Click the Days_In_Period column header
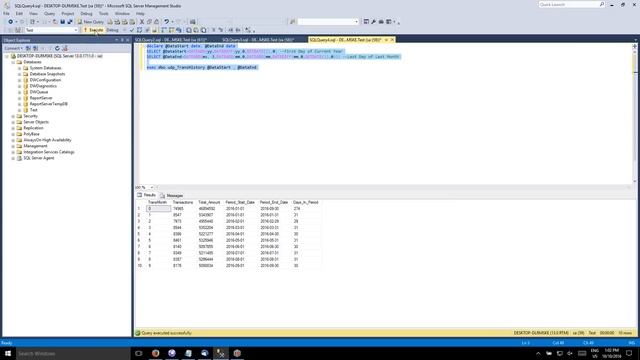 coord(306,202)
